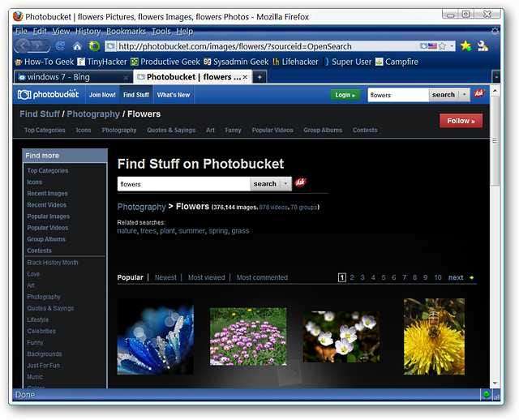Click the yellow next-page arrow icon

click(x=472, y=278)
